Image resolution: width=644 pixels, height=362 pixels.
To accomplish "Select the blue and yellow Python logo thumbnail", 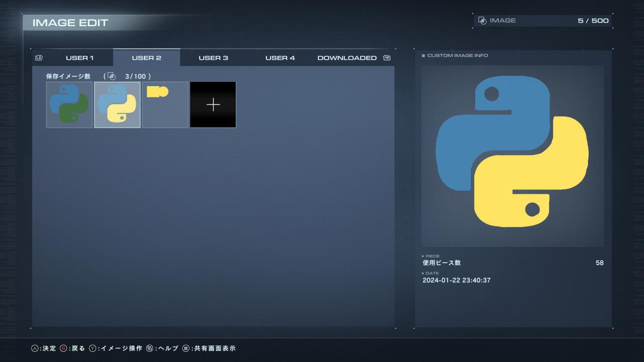I will pyautogui.click(x=117, y=105).
